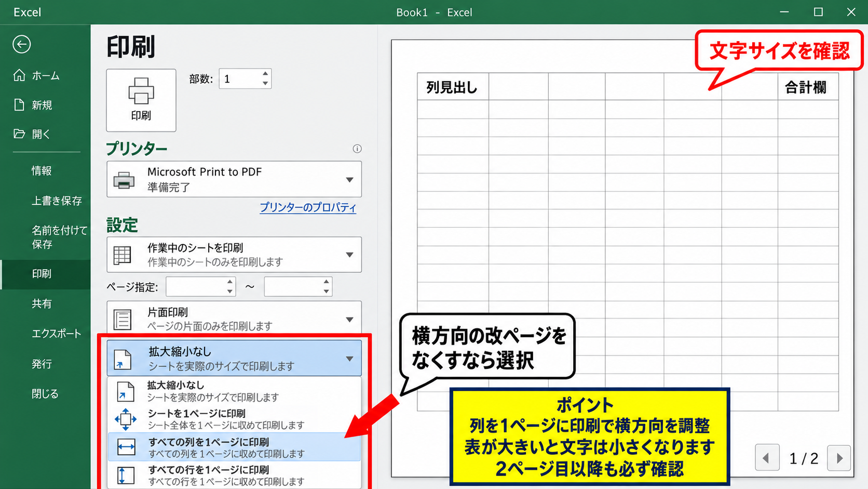Collapse the 拡大縮小なし scaling dropdown header
Image resolution: width=868 pixels, height=489 pixels.
pos(234,358)
